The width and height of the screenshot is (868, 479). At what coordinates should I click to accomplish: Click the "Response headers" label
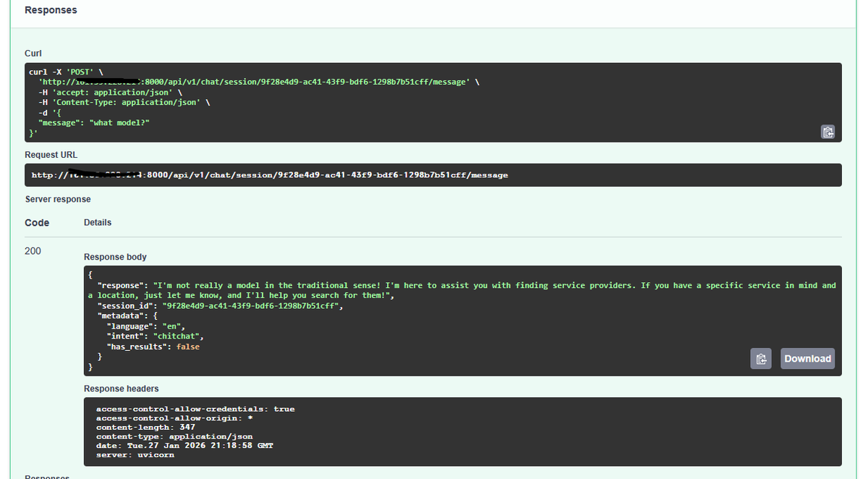[x=121, y=389]
